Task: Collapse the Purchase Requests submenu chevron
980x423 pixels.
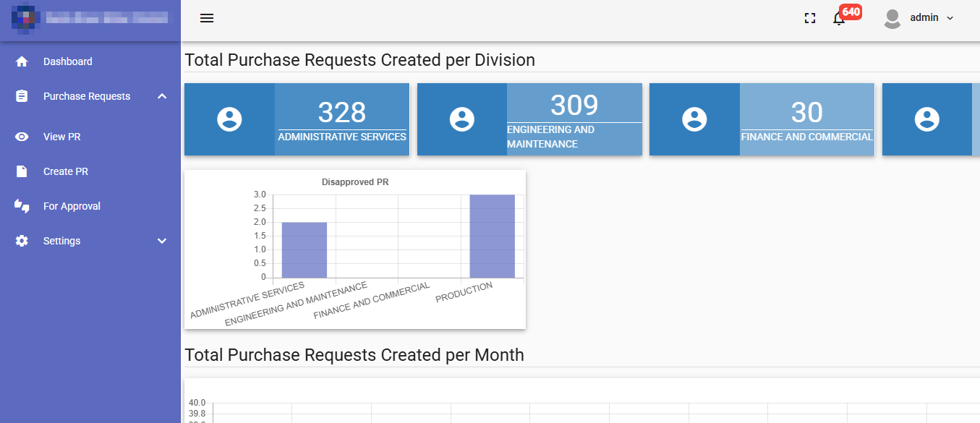Action: pos(162,96)
